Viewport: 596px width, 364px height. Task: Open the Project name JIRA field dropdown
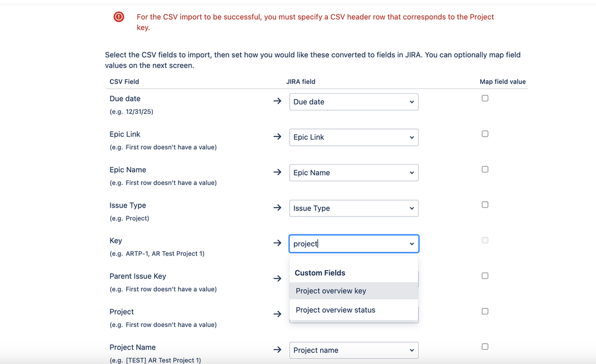coord(354,350)
